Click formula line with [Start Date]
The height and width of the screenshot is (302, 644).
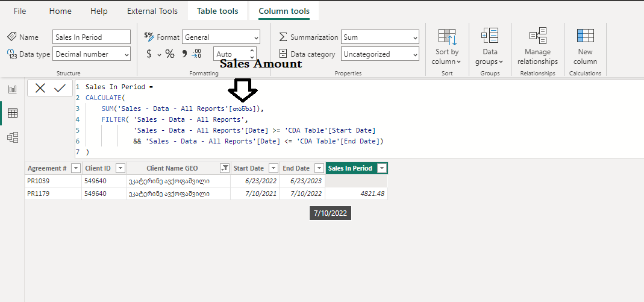(x=255, y=131)
